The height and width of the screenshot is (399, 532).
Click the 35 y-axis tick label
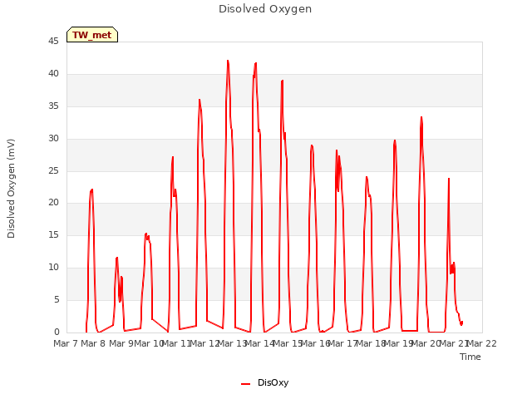53,106
